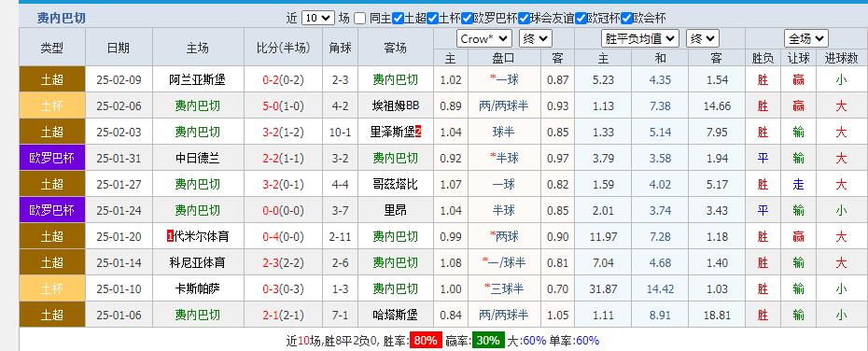The width and height of the screenshot is (868, 351).
Task: Uncheck the 欧冠杯 filter checkbox
Action: [581, 19]
